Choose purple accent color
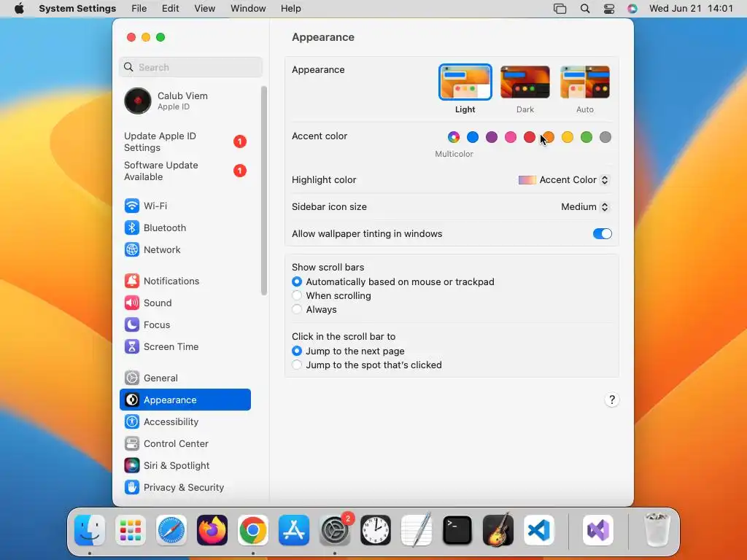The height and width of the screenshot is (560, 747). coord(492,137)
